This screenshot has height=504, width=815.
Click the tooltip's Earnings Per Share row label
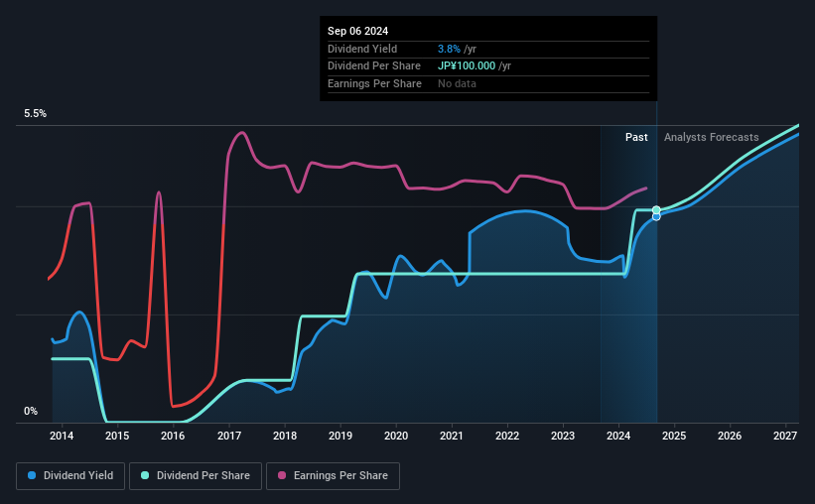374,83
